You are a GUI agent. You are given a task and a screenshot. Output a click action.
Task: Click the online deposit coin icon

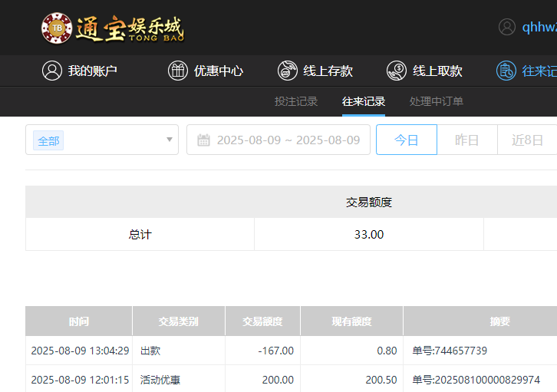click(288, 71)
